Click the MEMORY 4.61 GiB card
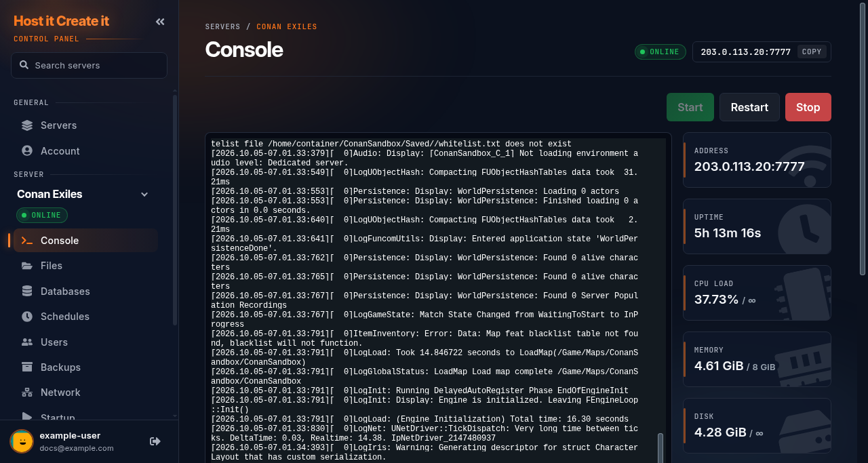The image size is (868, 463). click(x=757, y=359)
